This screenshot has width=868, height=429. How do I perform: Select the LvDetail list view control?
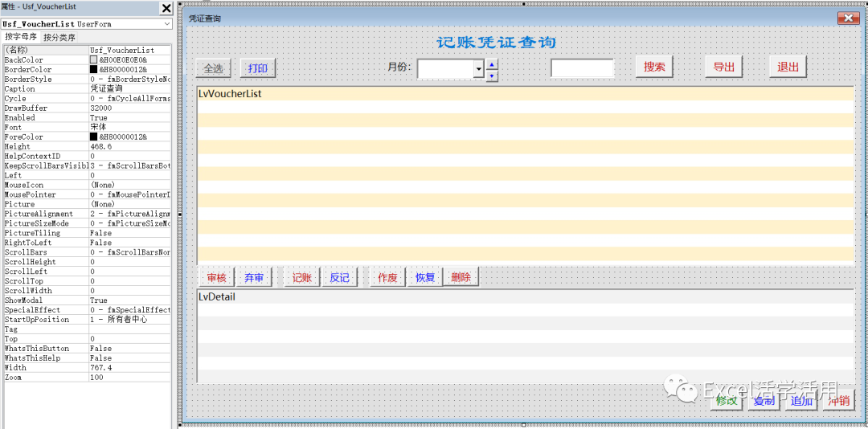click(526, 336)
